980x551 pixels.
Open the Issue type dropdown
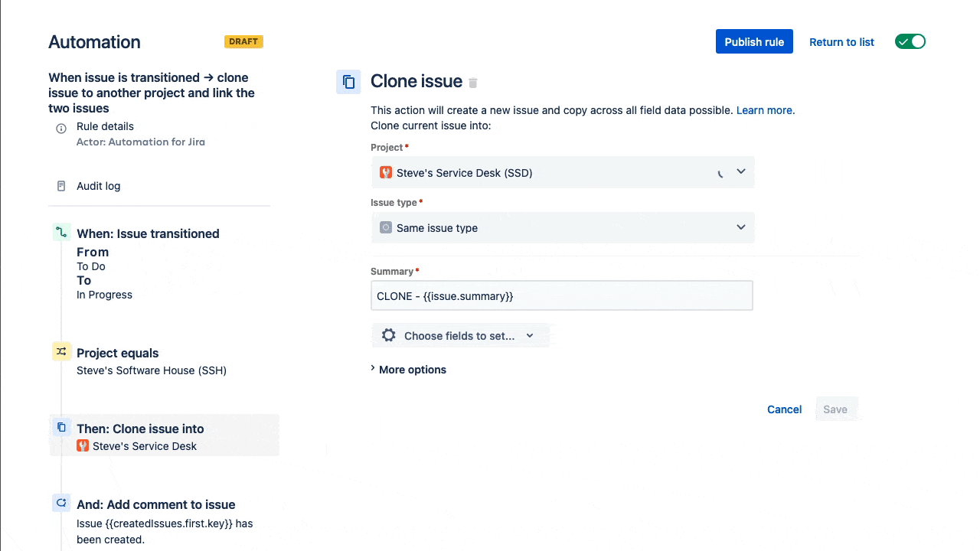563,228
